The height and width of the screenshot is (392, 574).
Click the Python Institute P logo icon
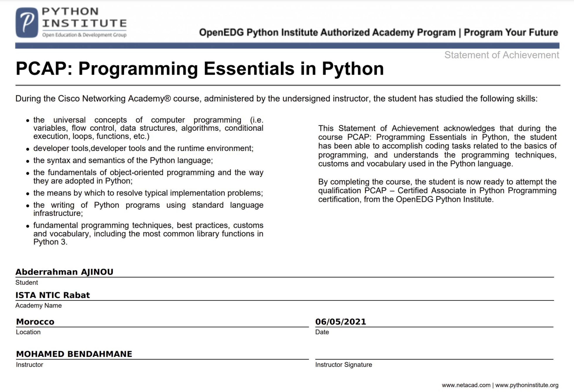27,22
